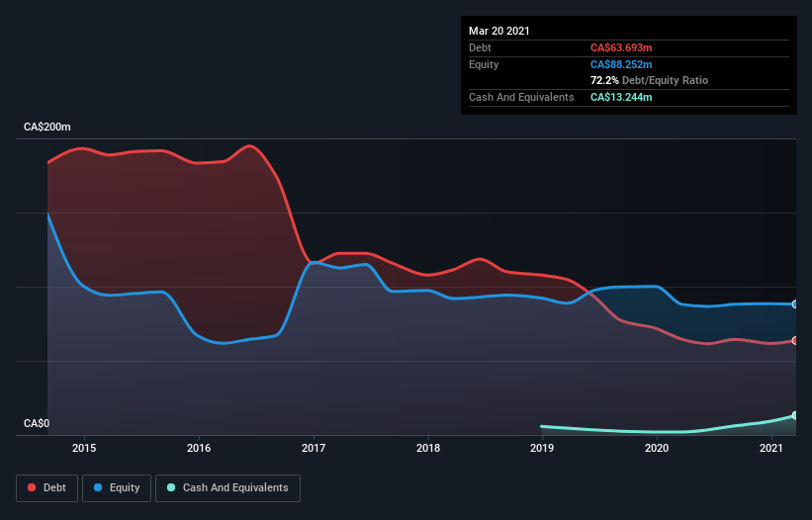Click the CA$0 y-axis label
The height and width of the screenshot is (520, 812).
point(37,423)
